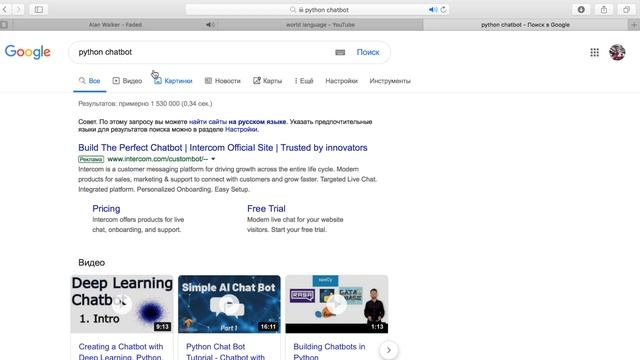Click the Safari address bar
640x360 pixels.
click(318, 9)
